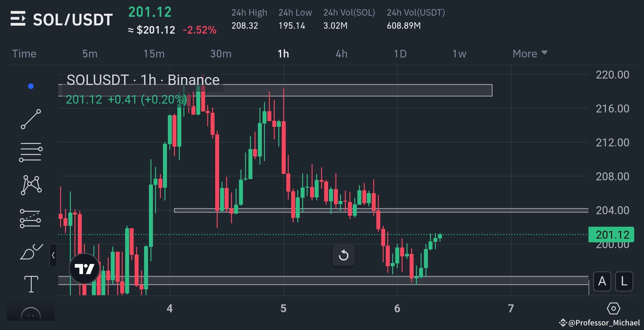
Task: Select the XABCD pattern drawing tool
Action: [x=31, y=185]
